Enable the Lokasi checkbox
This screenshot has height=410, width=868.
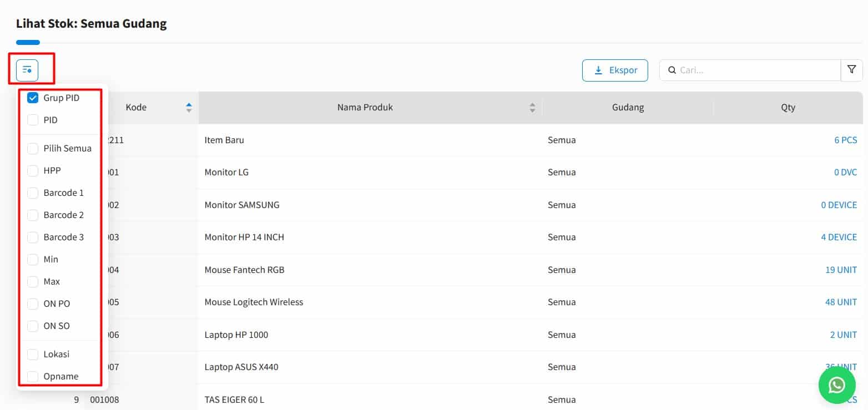(32, 354)
